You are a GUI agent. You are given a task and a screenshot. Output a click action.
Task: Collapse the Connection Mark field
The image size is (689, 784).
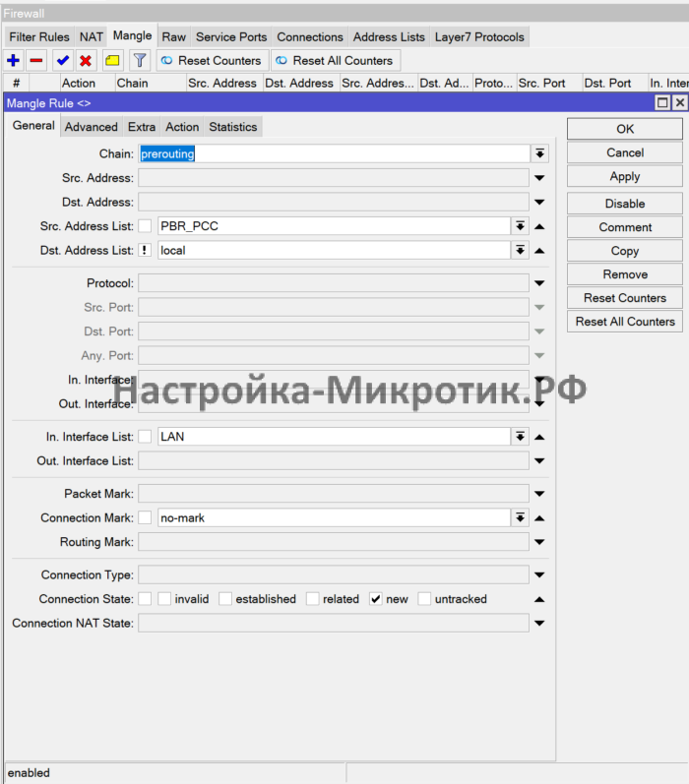click(539, 518)
